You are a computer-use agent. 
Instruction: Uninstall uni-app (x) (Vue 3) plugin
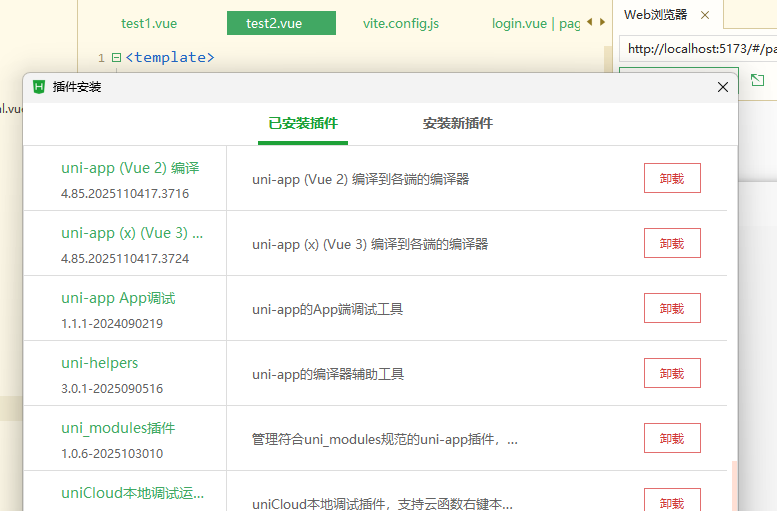pyautogui.click(x=672, y=243)
